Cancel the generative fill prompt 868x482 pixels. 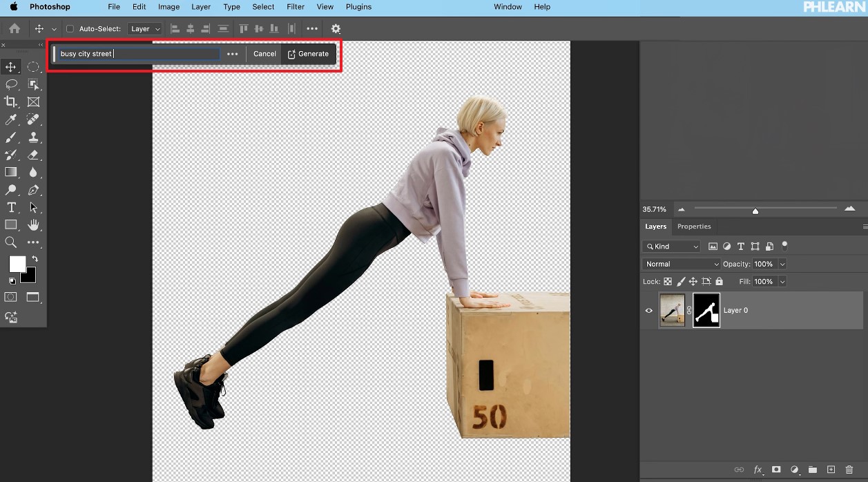(264, 54)
